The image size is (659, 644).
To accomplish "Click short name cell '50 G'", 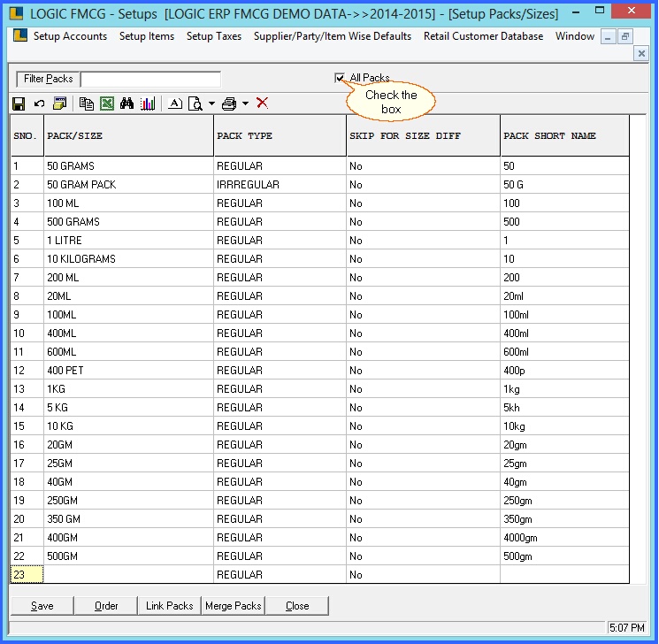I will tap(565, 185).
